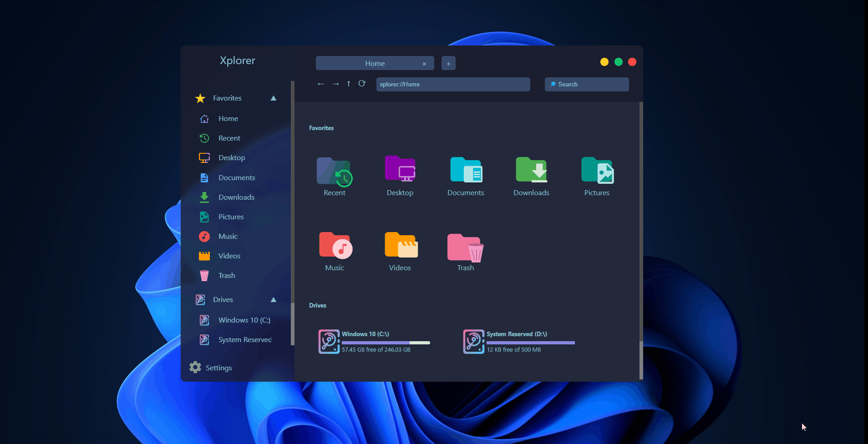Click the sidebar Documents file icon
The width and height of the screenshot is (868, 444).
204,178
